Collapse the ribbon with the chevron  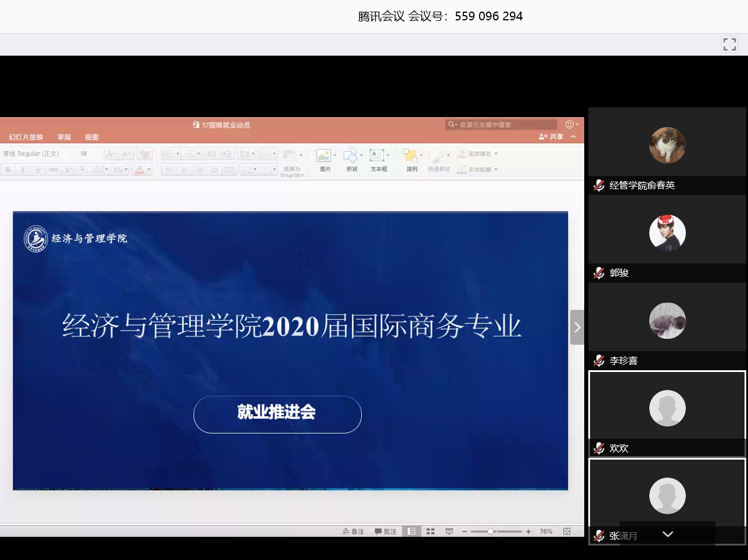574,137
